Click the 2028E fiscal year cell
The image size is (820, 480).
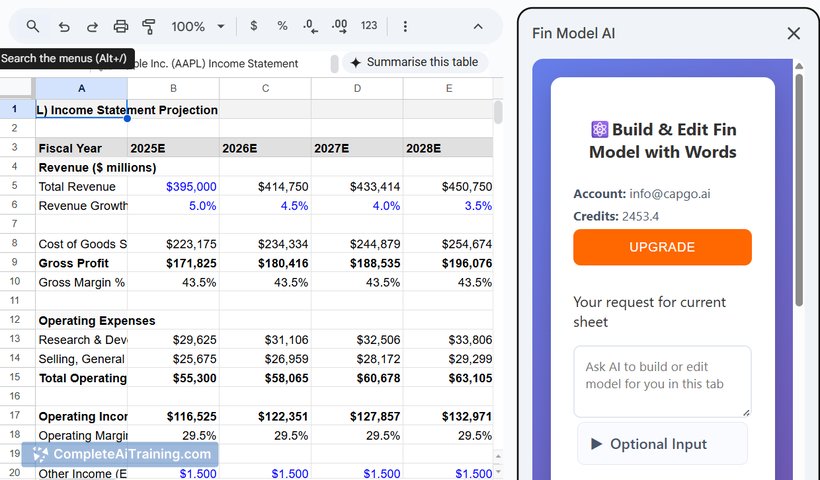coord(448,148)
